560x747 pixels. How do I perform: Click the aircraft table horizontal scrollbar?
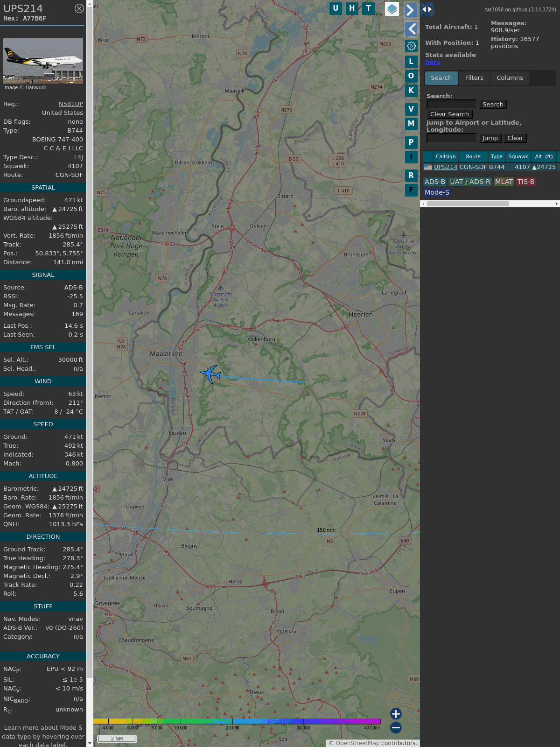[x=468, y=204]
